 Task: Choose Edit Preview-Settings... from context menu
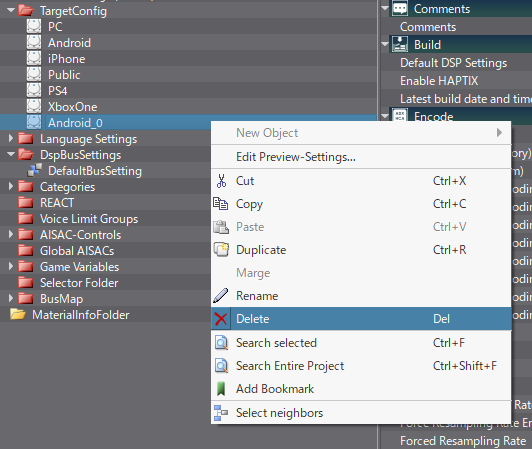coord(361,157)
